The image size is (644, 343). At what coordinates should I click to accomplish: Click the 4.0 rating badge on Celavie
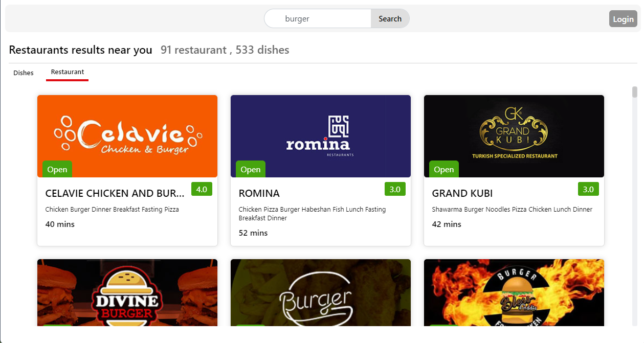pyautogui.click(x=202, y=189)
